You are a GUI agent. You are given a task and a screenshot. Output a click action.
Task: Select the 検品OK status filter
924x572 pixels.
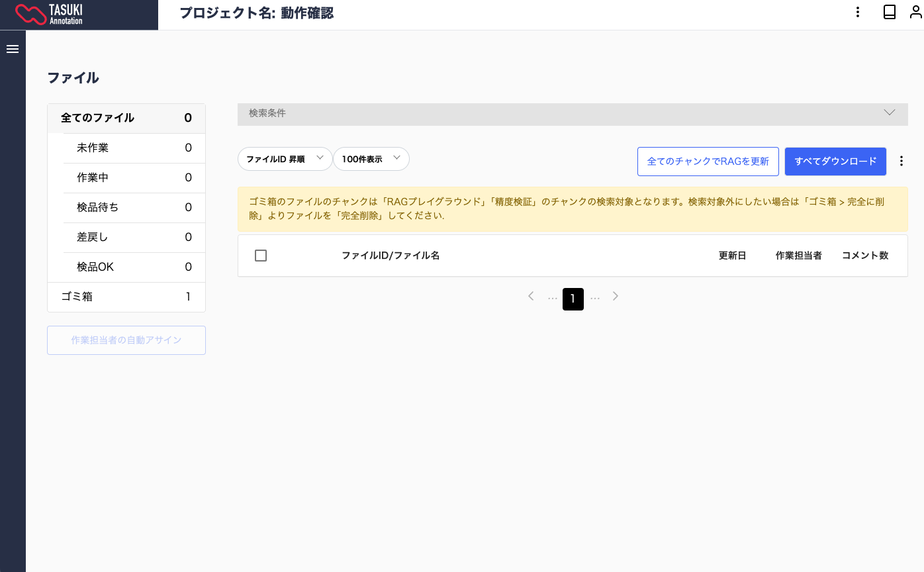[x=134, y=267]
